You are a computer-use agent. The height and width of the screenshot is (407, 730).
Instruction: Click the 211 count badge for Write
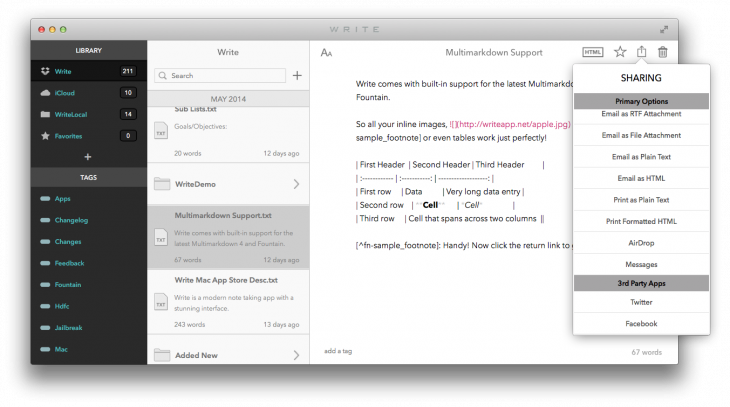pyautogui.click(x=128, y=71)
